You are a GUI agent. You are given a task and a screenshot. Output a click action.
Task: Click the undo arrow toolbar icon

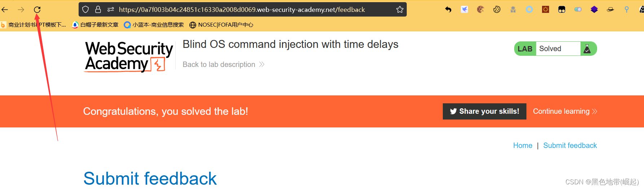coord(448,10)
